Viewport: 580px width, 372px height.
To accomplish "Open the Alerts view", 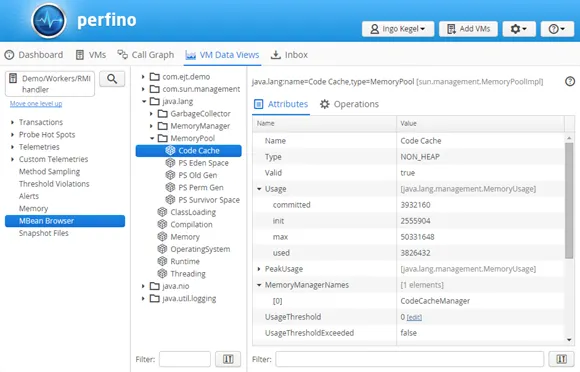I will tap(29, 196).
